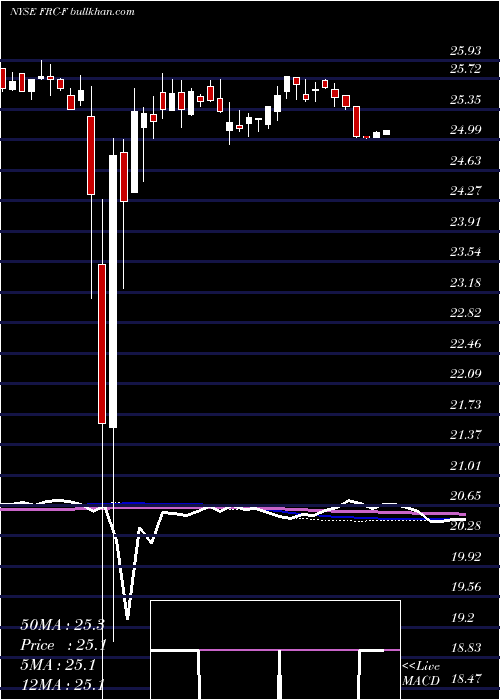Image resolution: width=500 pixels, height=700 pixels.
Task: Click the 50MA : 25.3 readout
Action: 62,625
